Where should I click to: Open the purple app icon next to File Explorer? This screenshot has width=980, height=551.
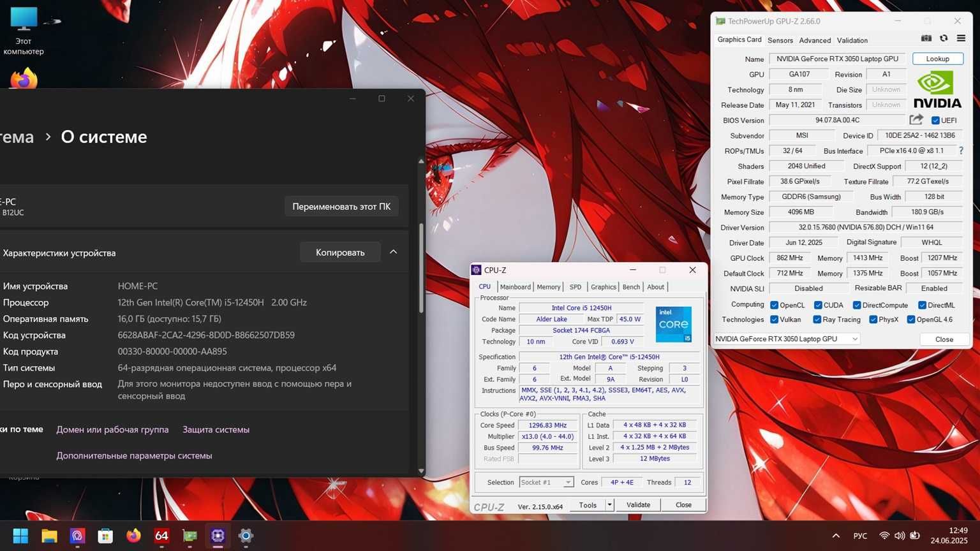[x=77, y=536]
